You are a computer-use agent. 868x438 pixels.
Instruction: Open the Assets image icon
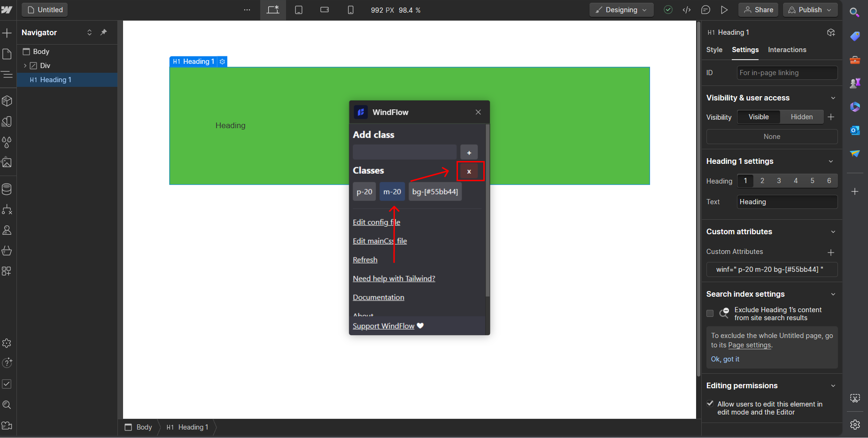tap(7, 163)
